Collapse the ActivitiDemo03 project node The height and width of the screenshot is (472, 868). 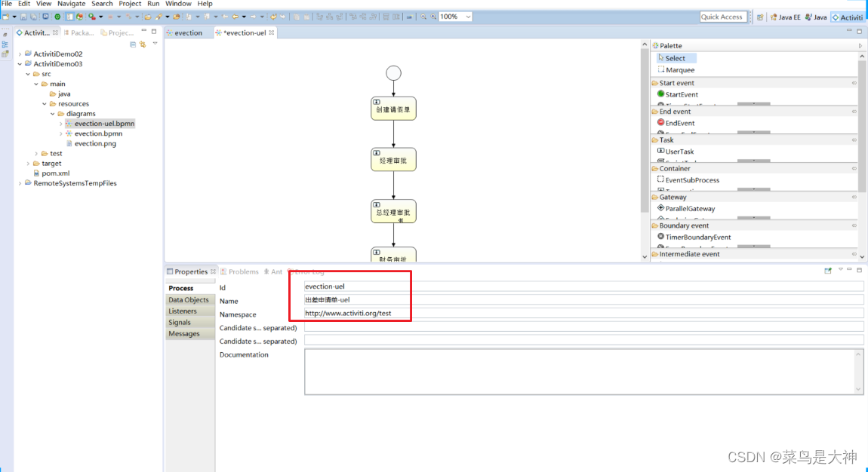pos(20,64)
